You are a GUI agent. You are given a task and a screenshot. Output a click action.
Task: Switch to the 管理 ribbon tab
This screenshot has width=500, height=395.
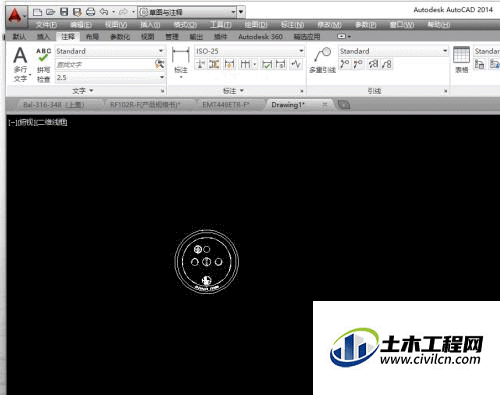172,37
